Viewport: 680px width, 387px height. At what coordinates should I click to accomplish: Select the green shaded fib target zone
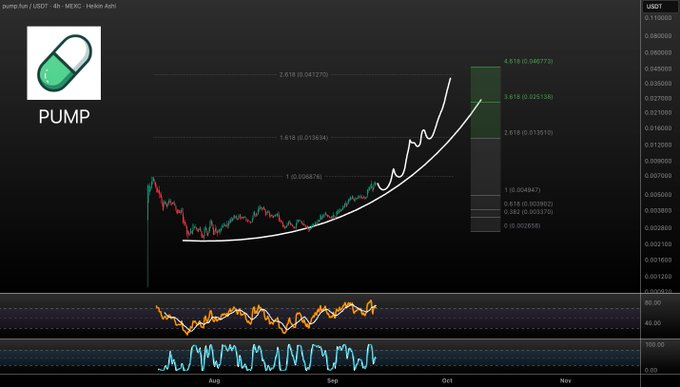tap(485, 102)
